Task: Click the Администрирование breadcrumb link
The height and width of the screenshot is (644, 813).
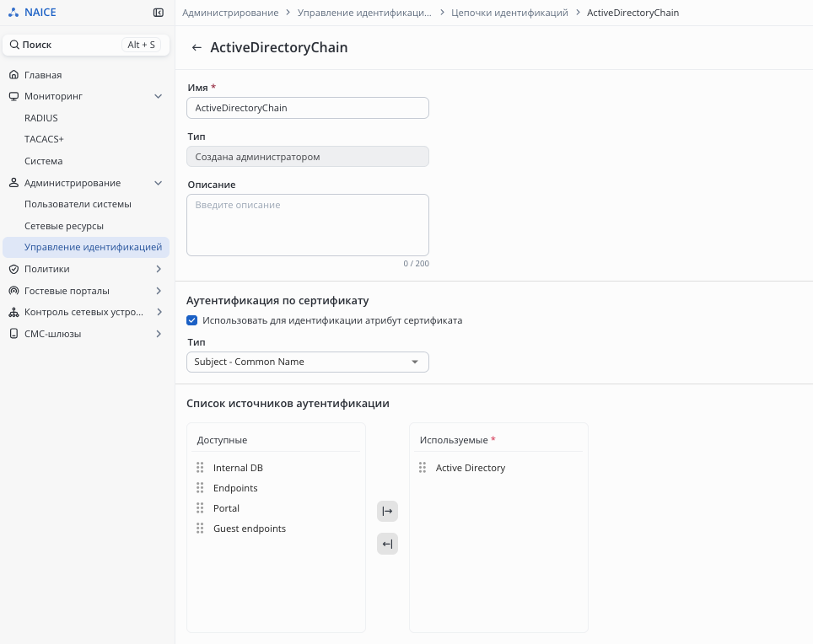Action: tap(230, 13)
